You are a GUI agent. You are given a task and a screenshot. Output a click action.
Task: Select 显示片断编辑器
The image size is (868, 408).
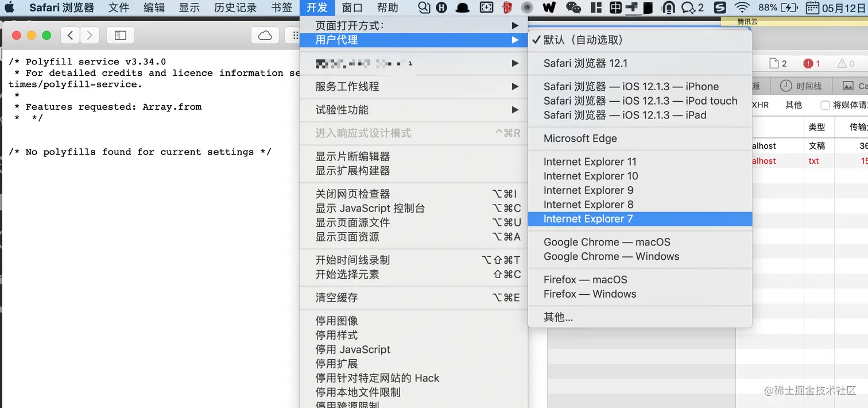[413, 156]
